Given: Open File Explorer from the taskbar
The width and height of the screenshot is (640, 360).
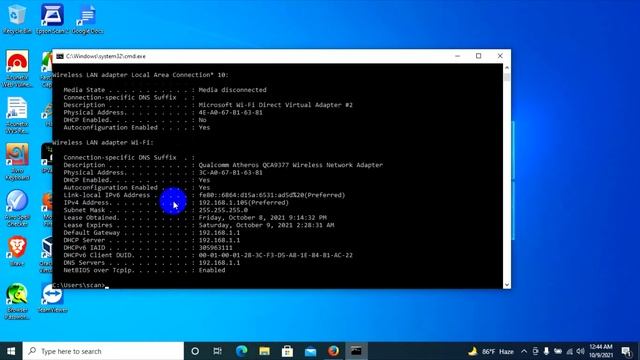Looking at the screenshot, I should pyautogui.click(x=264, y=351).
